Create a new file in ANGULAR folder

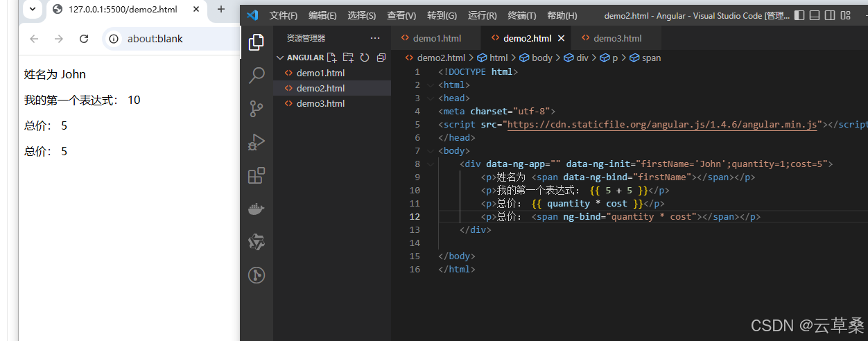pyautogui.click(x=332, y=58)
